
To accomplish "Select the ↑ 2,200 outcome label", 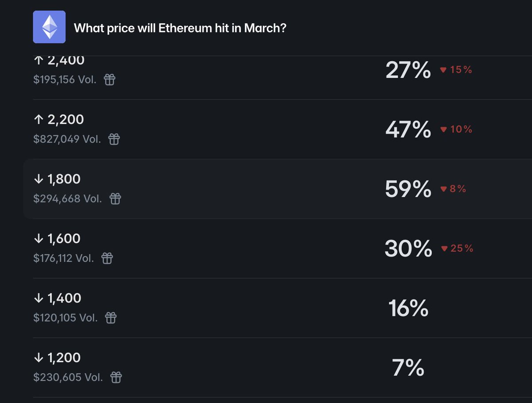I will tap(59, 119).
